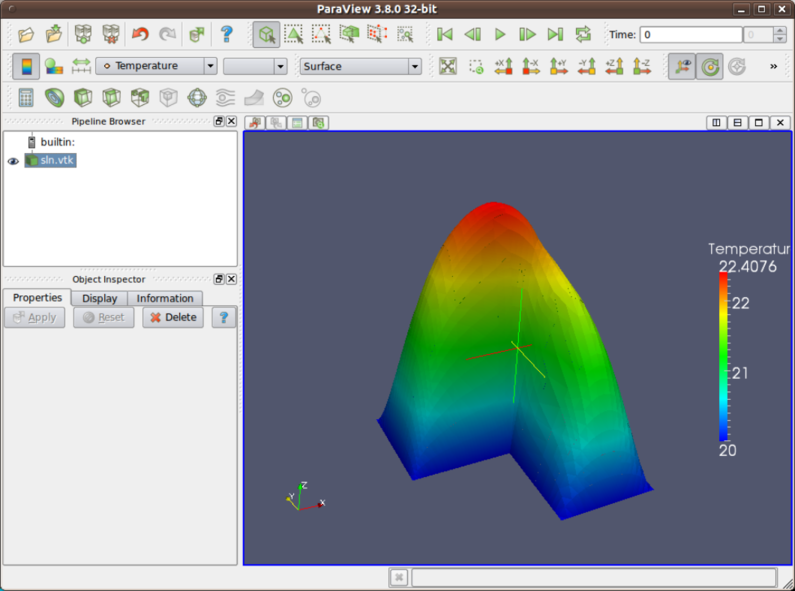The image size is (795, 591).
Task: Toggle orientation axes visibility
Action: (683, 67)
